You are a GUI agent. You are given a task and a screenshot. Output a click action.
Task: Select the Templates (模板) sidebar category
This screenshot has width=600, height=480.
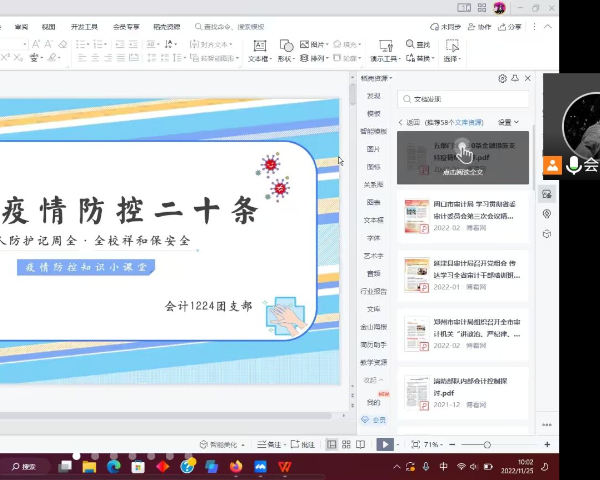tap(374, 113)
